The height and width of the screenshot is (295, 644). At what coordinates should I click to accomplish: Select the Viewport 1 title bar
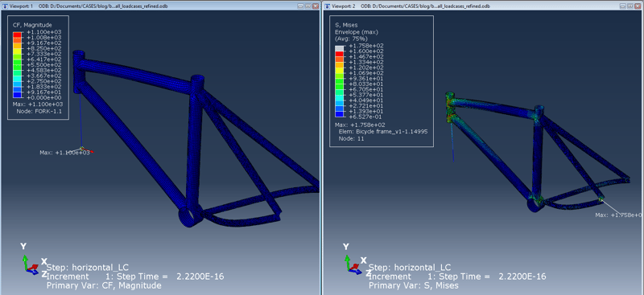160,6
